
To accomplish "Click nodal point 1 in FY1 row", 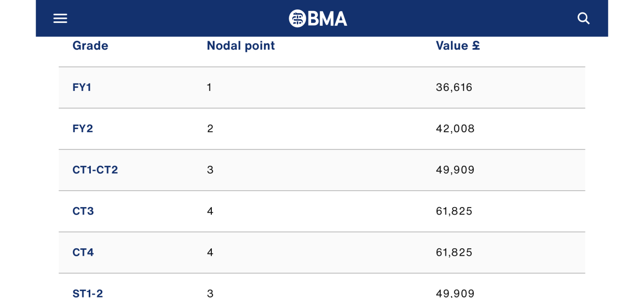I will click(209, 87).
